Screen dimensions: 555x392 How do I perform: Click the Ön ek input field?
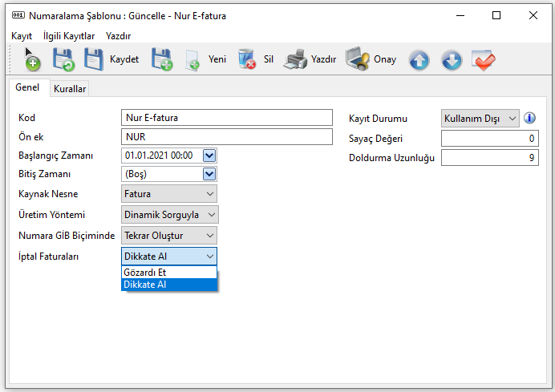click(x=226, y=137)
